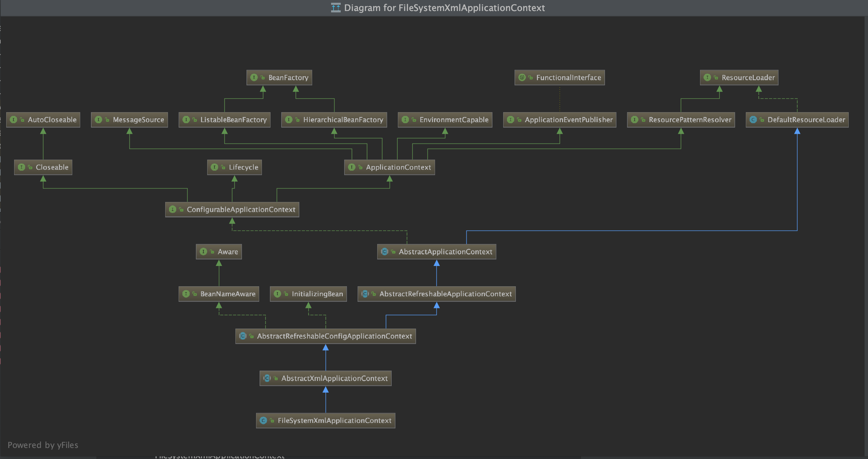The width and height of the screenshot is (868, 459).
Task: Select the Aware node label
Action: [228, 252]
